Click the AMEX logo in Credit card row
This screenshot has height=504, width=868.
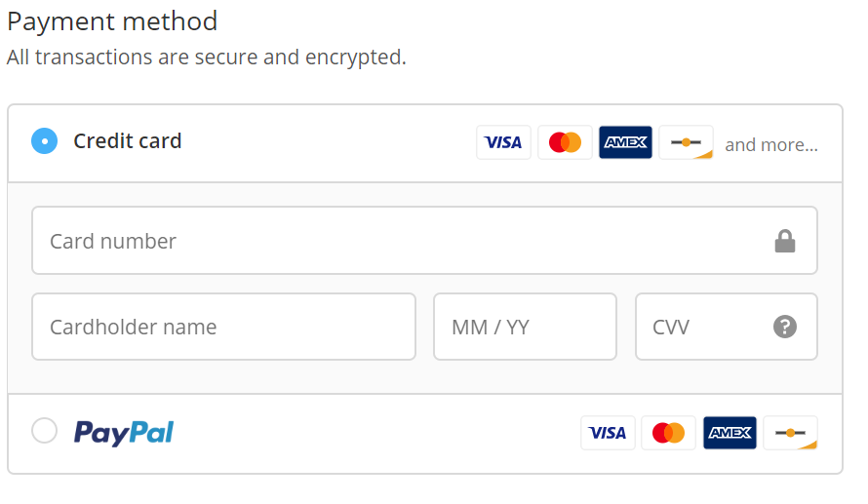click(625, 142)
